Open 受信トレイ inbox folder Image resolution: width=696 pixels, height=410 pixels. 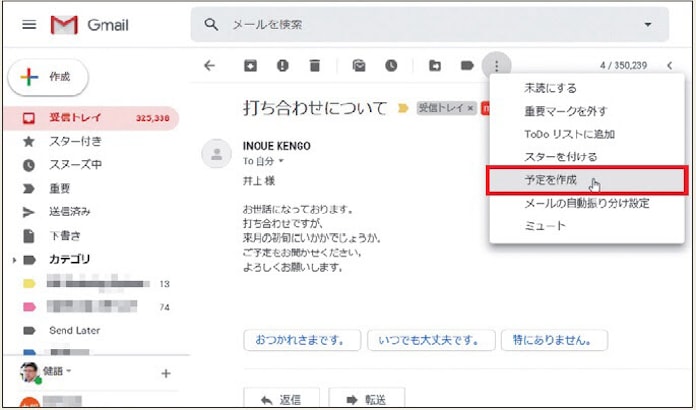pyautogui.click(x=92, y=118)
